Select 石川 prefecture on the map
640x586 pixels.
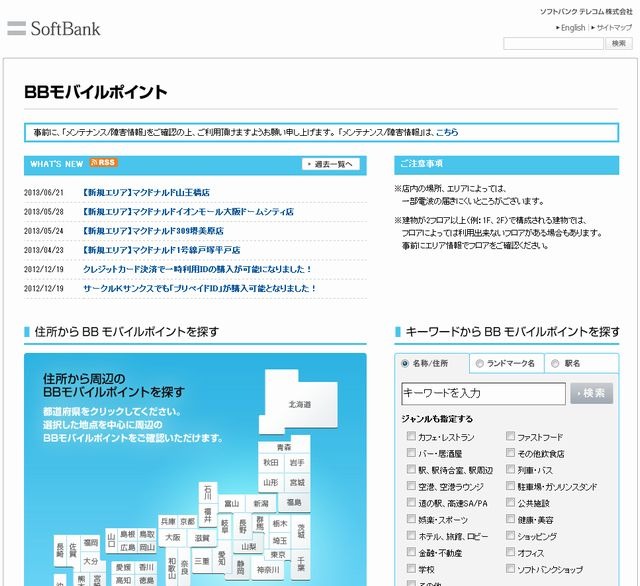tap(208, 493)
